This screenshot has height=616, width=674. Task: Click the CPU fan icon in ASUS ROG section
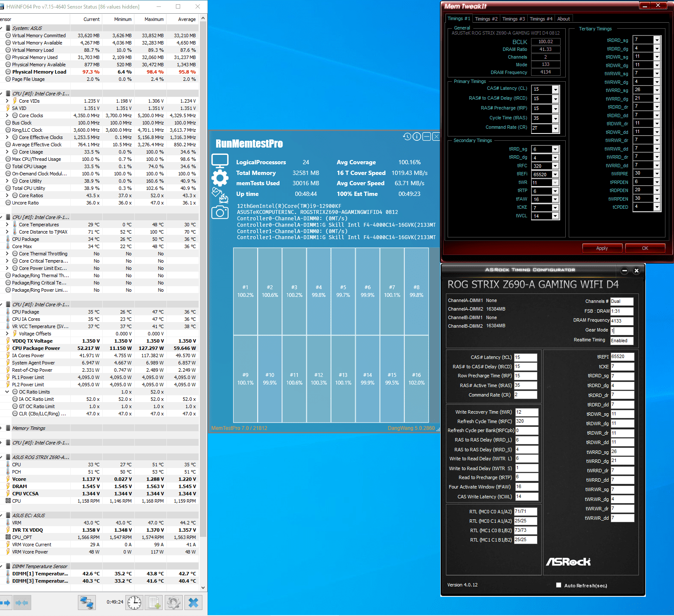[8, 501]
